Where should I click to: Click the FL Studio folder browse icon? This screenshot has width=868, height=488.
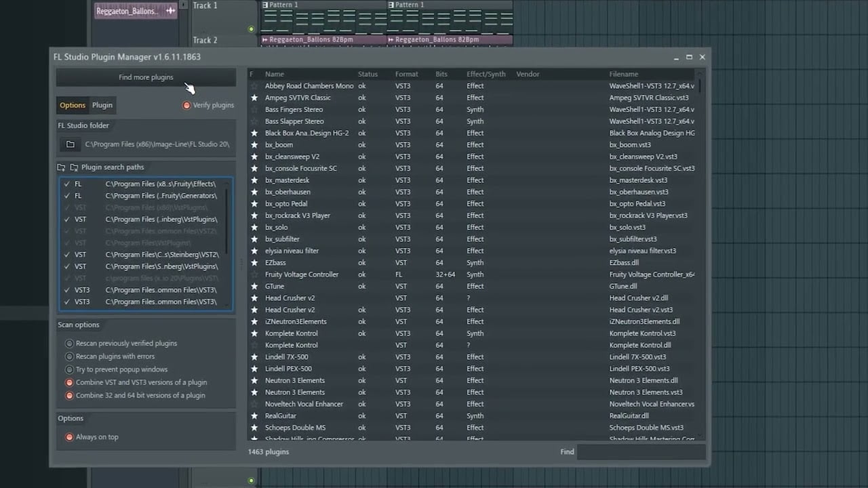pos(71,144)
